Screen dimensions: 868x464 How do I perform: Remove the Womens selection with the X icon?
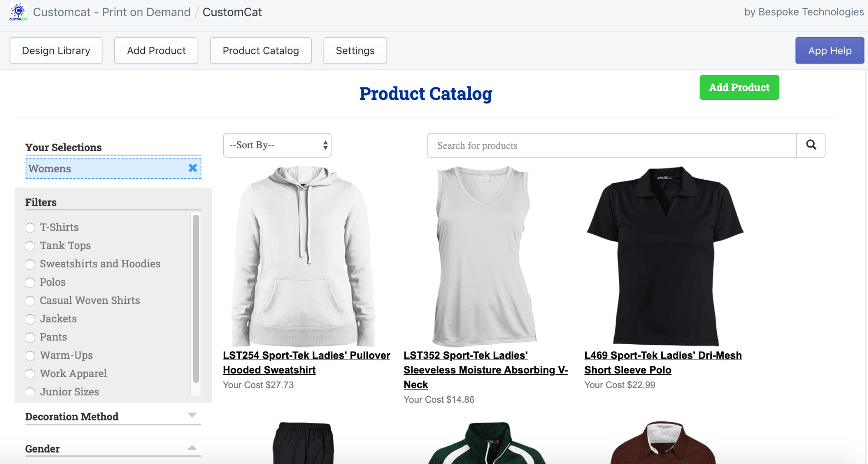tap(192, 168)
